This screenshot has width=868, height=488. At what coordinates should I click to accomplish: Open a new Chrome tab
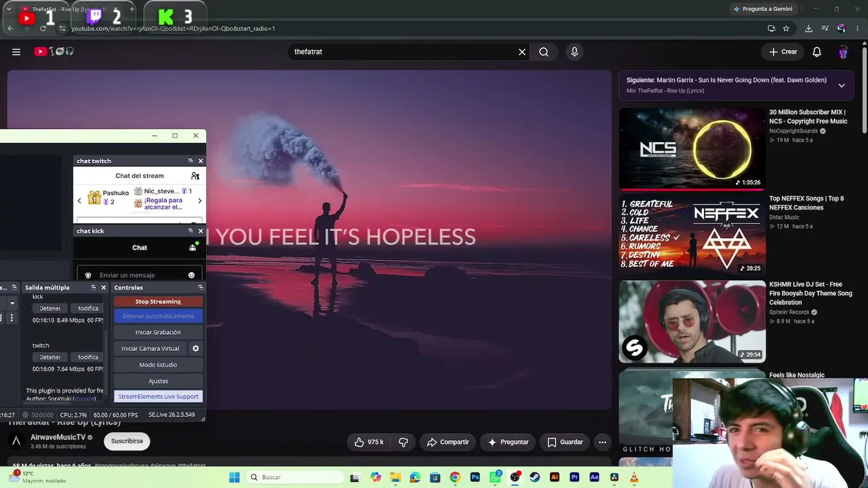click(x=132, y=9)
